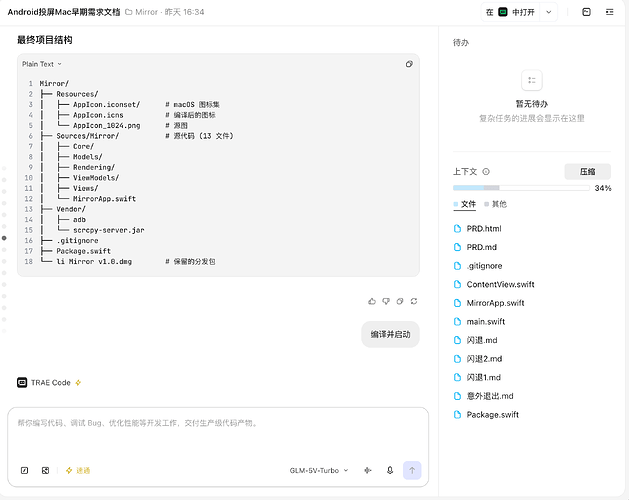The image size is (629, 500).
Task: Open 闪退.md file
Action: [475, 340]
